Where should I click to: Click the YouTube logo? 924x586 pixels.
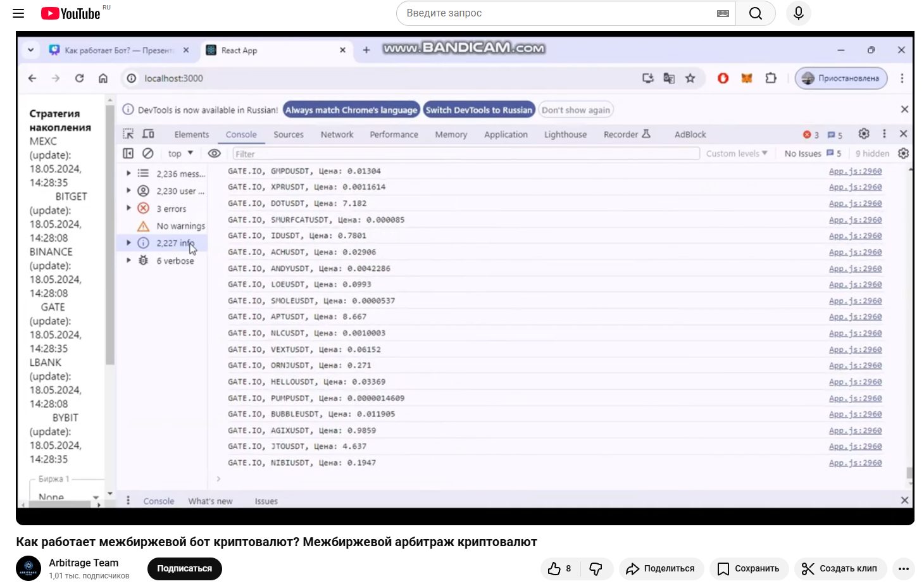[x=71, y=13]
